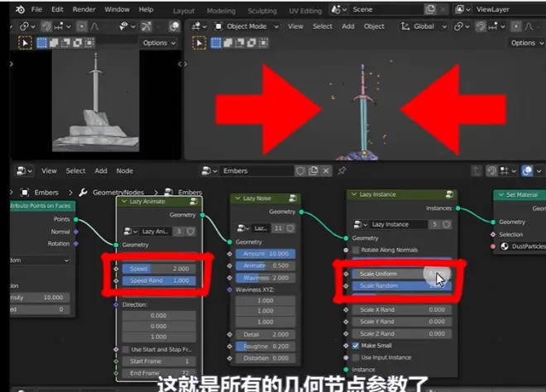Click the Embers node group name field
The height and width of the screenshot is (392, 546).
pos(257,170)
